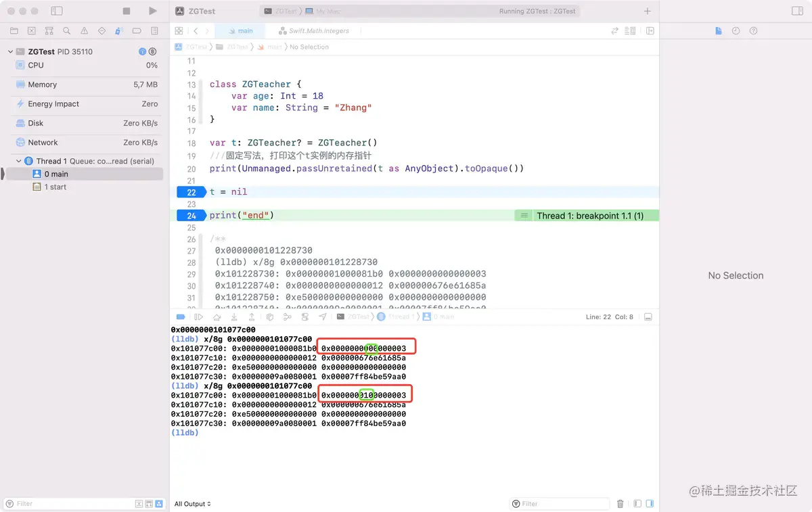
Task: Open the Debug View Hierarchy
Action: coord(270,317)
